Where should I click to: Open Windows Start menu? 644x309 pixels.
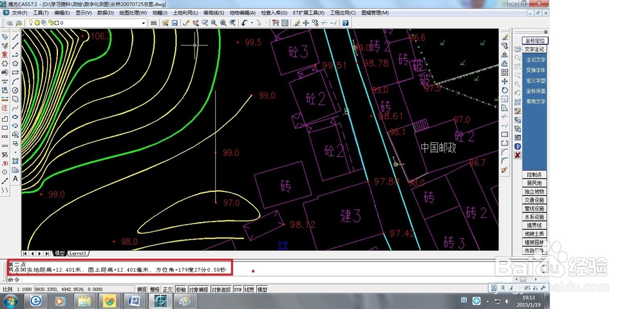(x=11, y=302)
